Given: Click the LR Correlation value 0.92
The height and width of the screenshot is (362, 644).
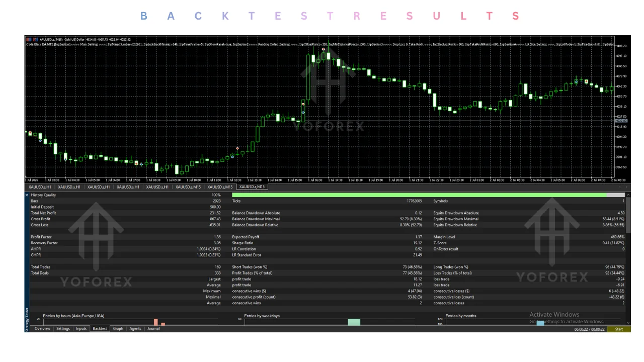Looking at the screenshot, I should coord(419,249).
